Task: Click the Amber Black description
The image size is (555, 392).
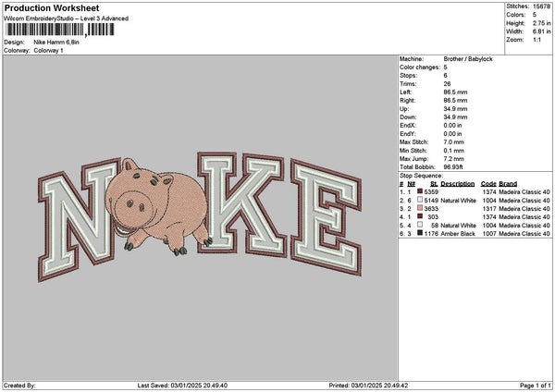Action: click(x=458, y=234)
